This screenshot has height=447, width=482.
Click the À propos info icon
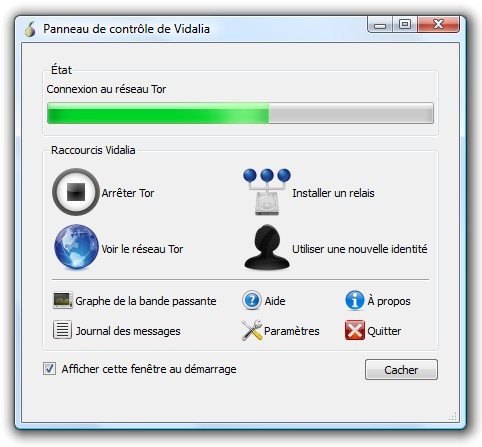tap(355, 300)
